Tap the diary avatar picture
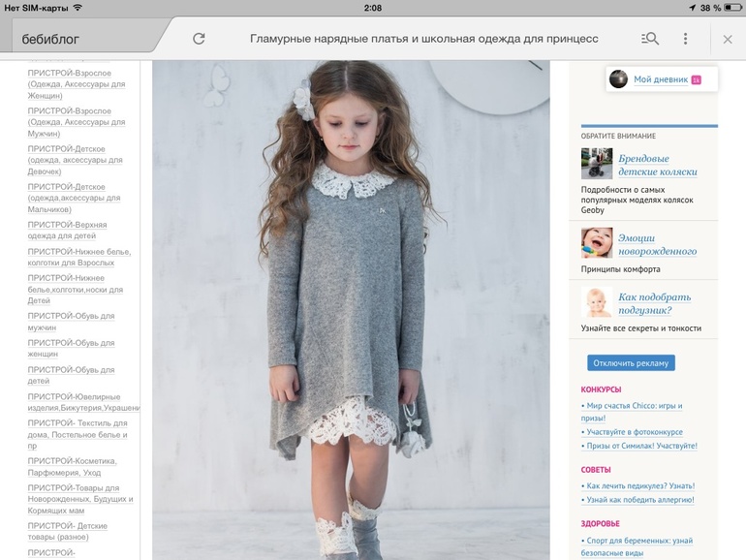This screenshot has height=560, width=746. (618, 79)
